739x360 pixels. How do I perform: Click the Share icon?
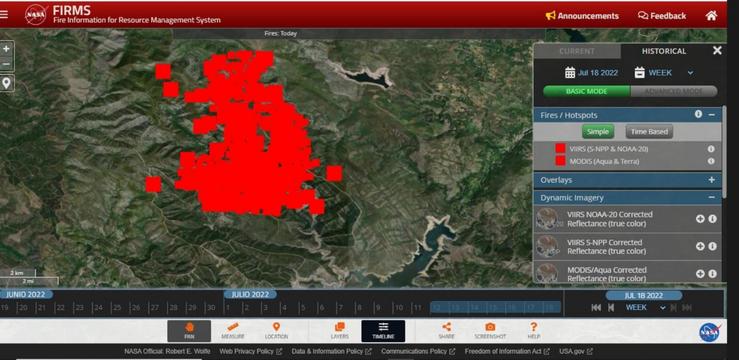(446, 331)
